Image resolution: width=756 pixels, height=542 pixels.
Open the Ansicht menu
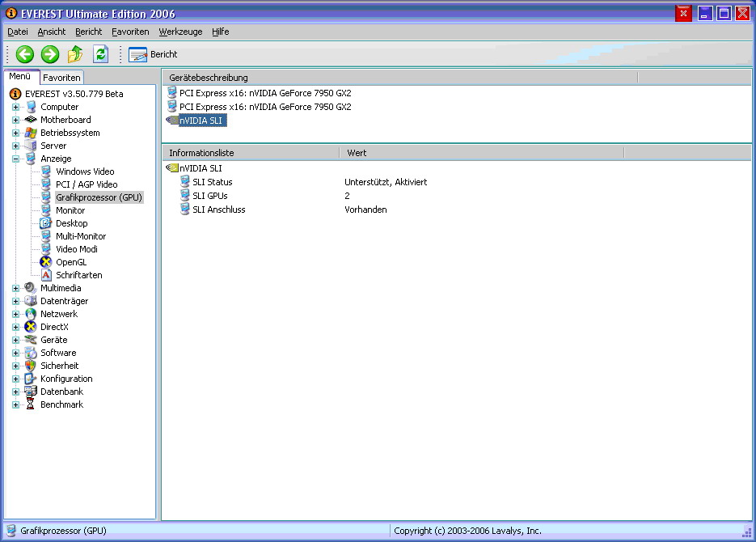tap(52, 32)
